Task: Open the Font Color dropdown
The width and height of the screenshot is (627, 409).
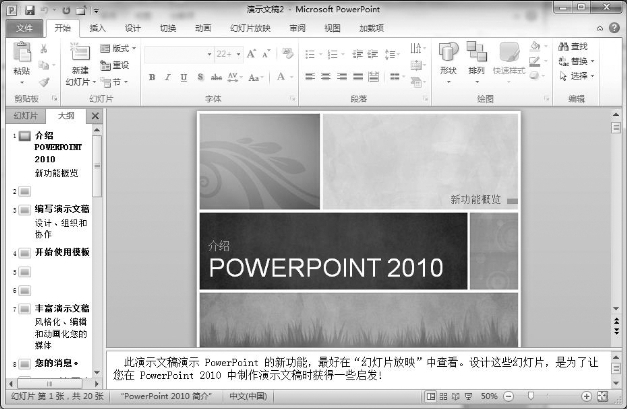Action: [x=292, y=77]
